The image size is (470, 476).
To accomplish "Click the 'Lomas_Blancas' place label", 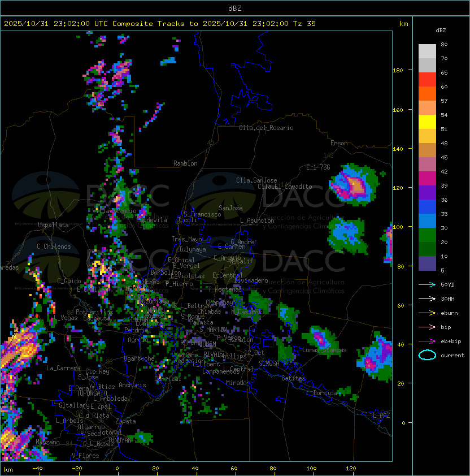I will (x=324, y=350).
